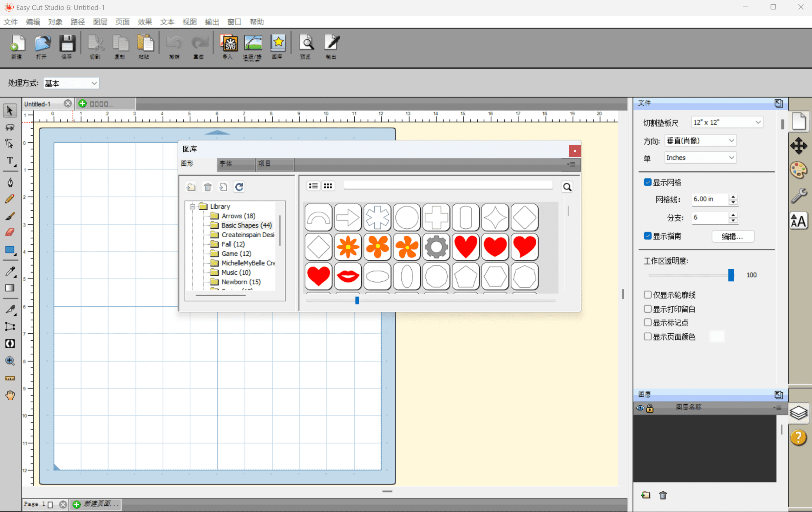Switch library to grid thumbnail view
The height and width of the screenshot is (512, 812).
coord(328,186)
